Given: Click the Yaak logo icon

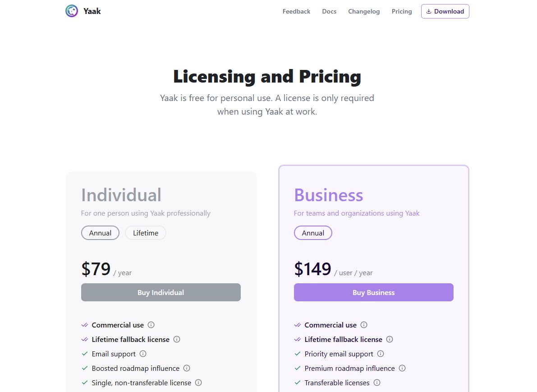Looking at the screenshot, I should tap(72, 10).
